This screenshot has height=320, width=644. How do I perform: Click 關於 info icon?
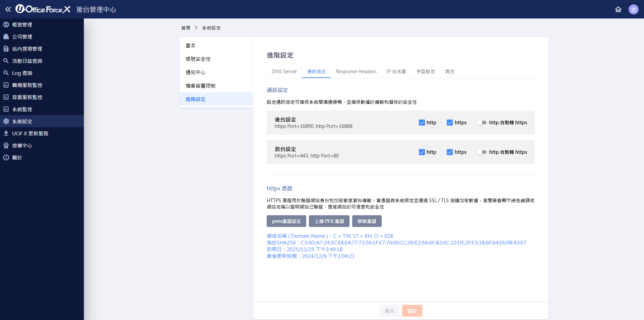pos(6,157)
